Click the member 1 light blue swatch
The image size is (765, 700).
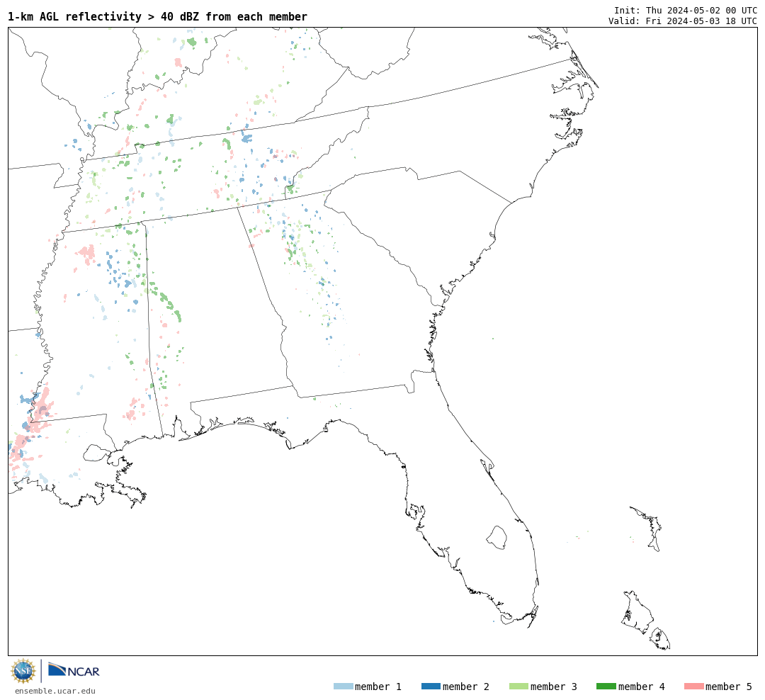click(343, 687)
